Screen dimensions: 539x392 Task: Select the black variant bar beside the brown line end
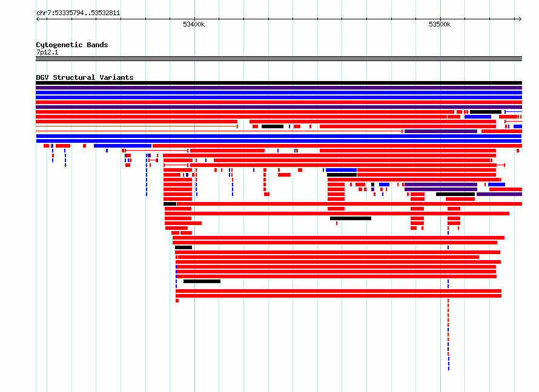pyautogui.click(x=273, y=126)
